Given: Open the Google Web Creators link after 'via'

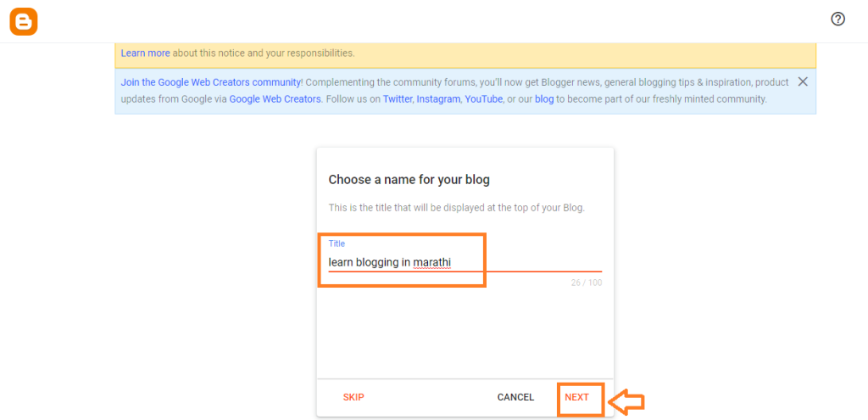Looking at the screenshot, I should [x=275, y=99].
